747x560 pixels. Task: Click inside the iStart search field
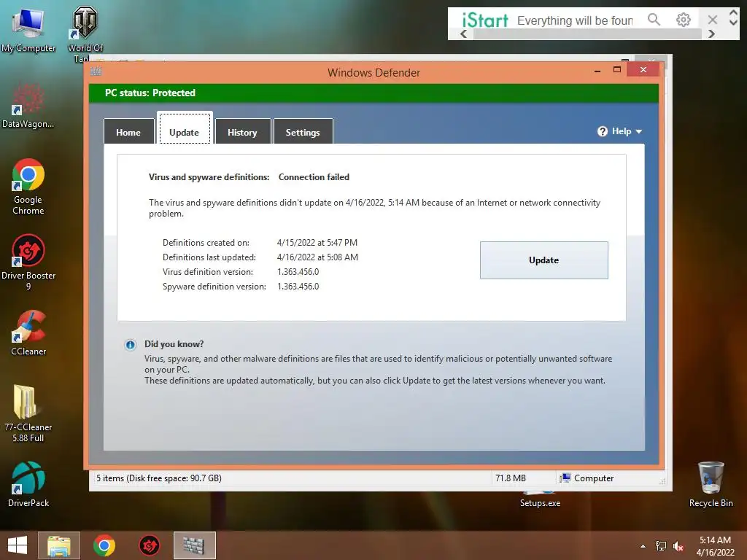(576, 20)
